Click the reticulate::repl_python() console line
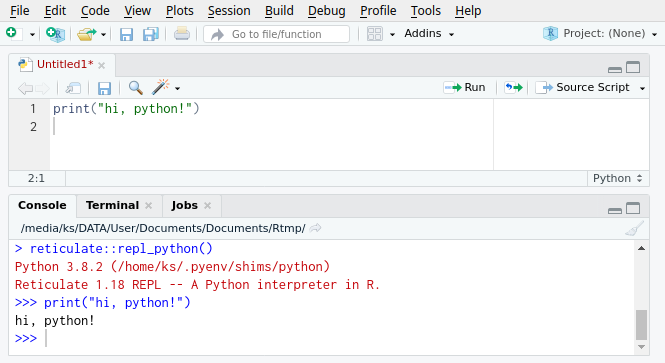665x363 pixels. 113,249
